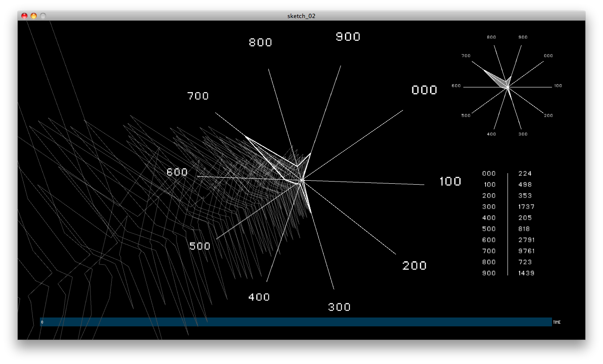Click the large 300 axis label
The height and width of the screenshot is (364, 603).
click(339, 307)
